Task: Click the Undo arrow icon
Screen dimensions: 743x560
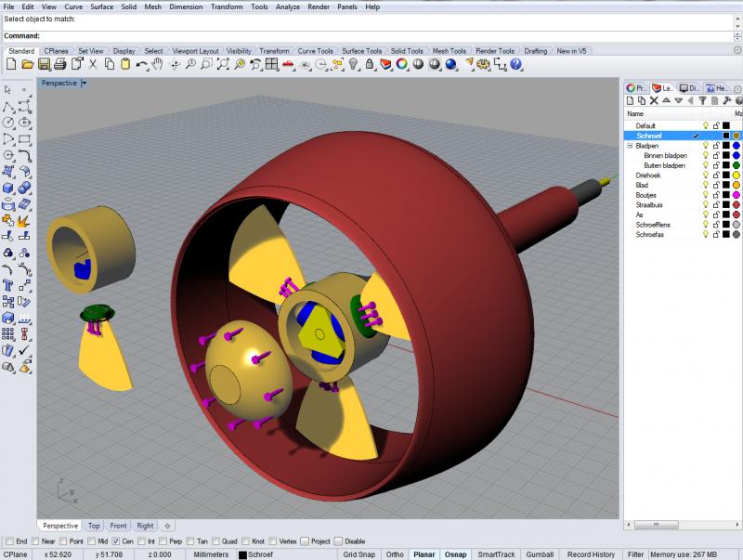Action: click(141, 64)
